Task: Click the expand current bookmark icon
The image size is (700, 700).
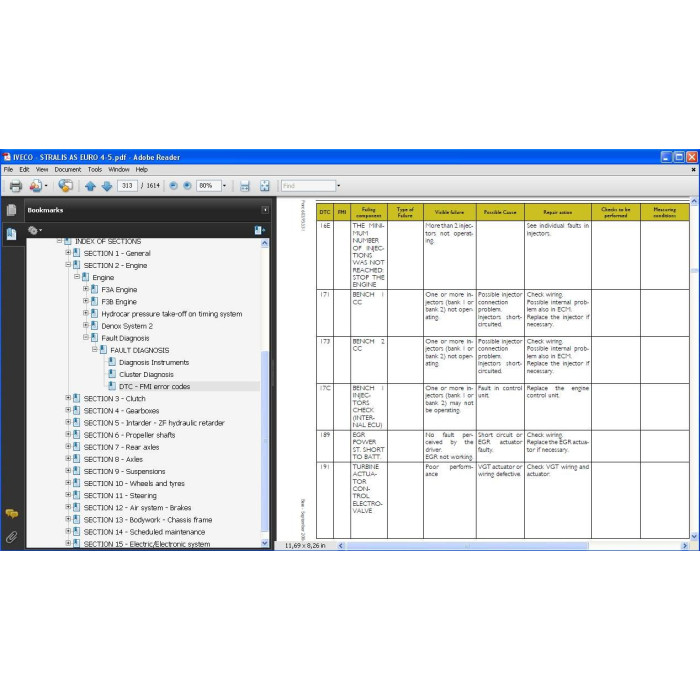Action: [259, 230]
